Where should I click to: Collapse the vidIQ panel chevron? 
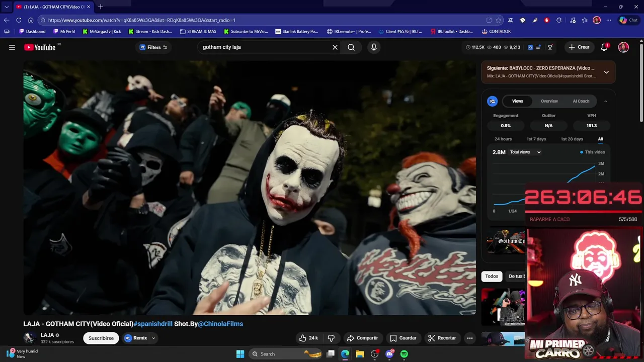coord(605,101)
